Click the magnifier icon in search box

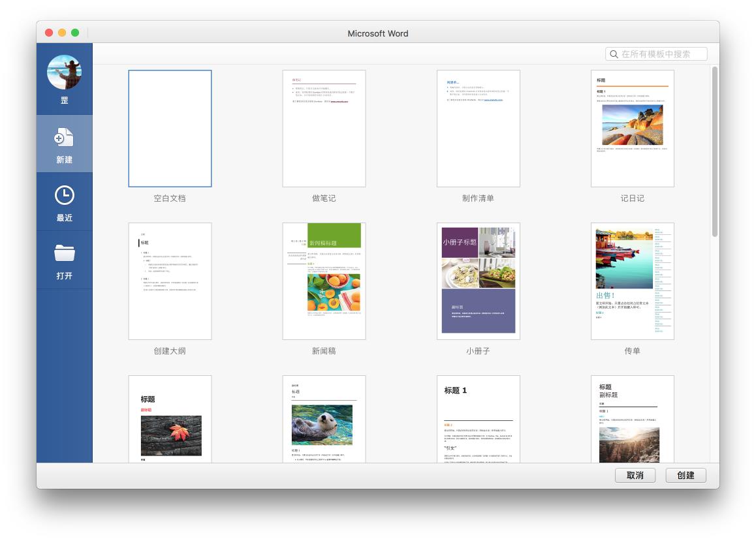pyautogui.click(x=614, y=54)
